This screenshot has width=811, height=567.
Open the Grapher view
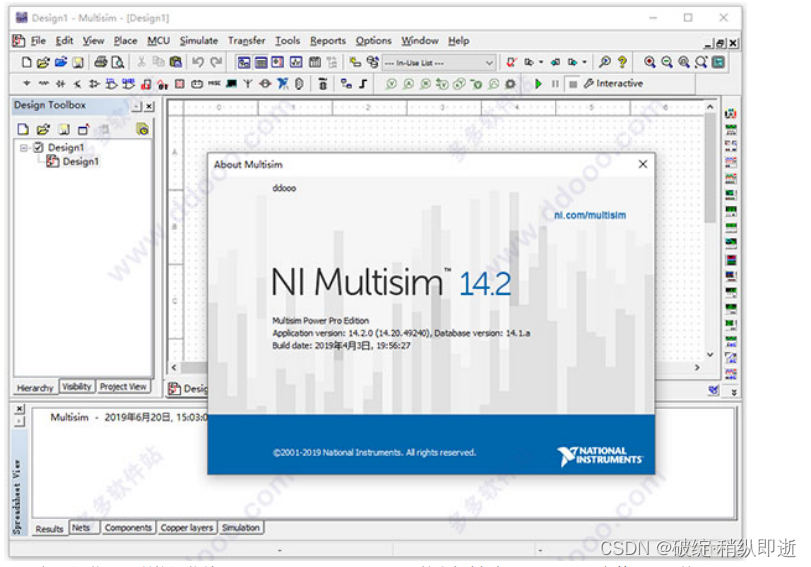click(296, 63)
